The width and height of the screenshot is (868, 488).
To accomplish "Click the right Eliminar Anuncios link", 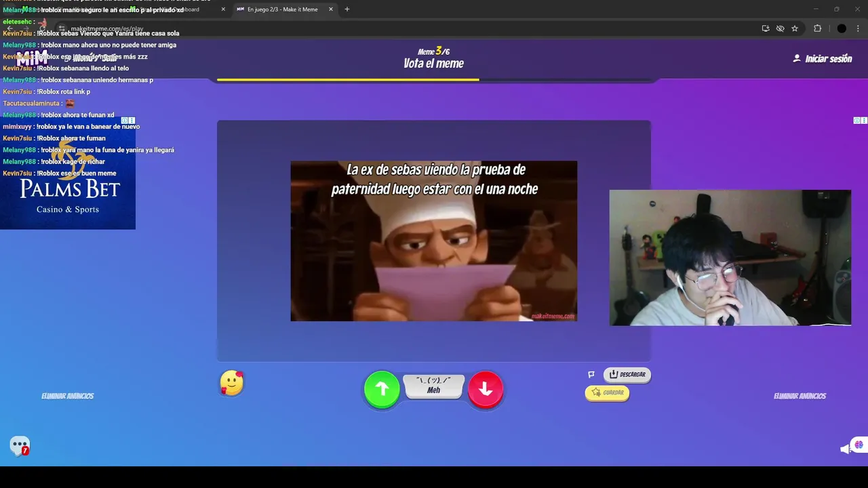I will coord(800,396).
